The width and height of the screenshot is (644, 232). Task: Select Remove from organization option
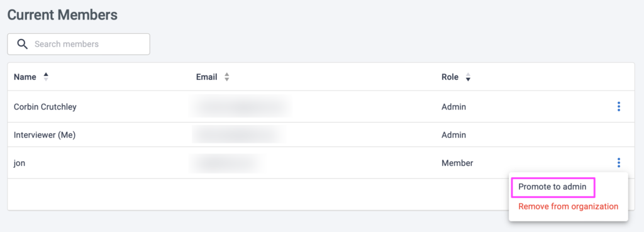pos(568,206)
